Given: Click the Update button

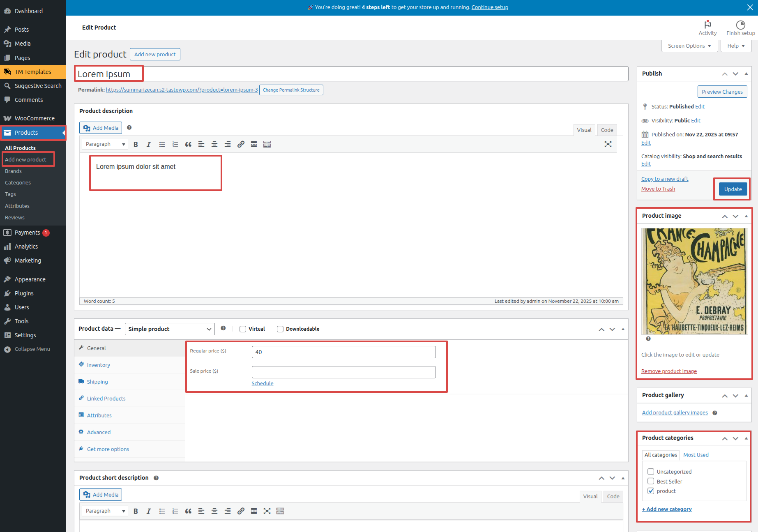Looking at the screenshot, I should [x=733, y=189].
